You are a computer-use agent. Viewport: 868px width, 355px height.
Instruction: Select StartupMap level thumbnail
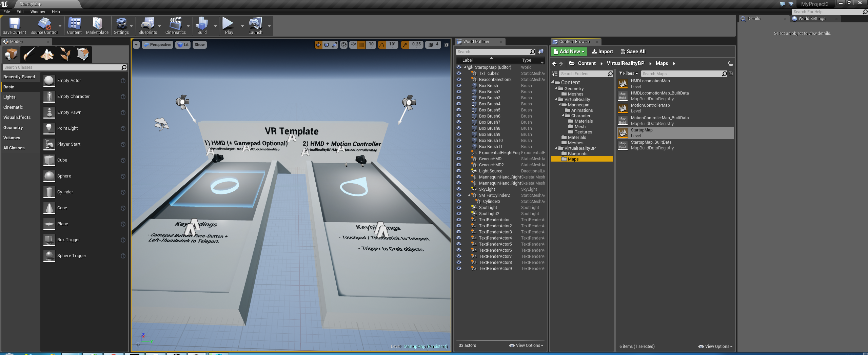coord(623,133)
